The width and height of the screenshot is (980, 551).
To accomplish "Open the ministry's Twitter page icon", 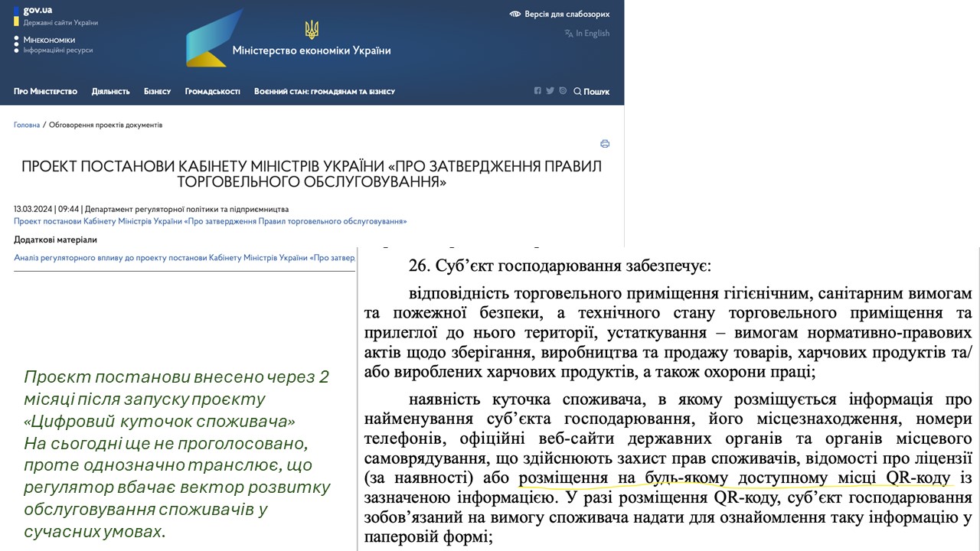I will pyautogui.click(x=550, y=91).
